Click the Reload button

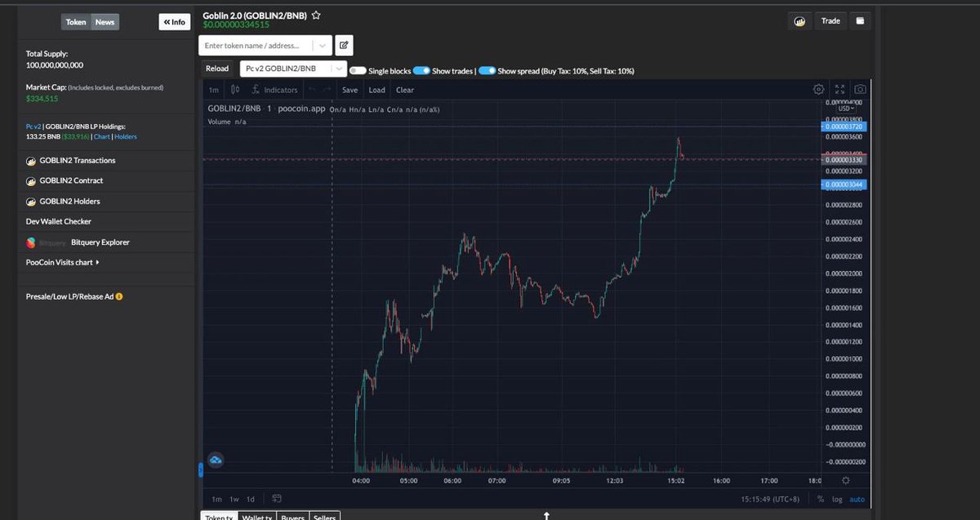[x=217, y=69]
